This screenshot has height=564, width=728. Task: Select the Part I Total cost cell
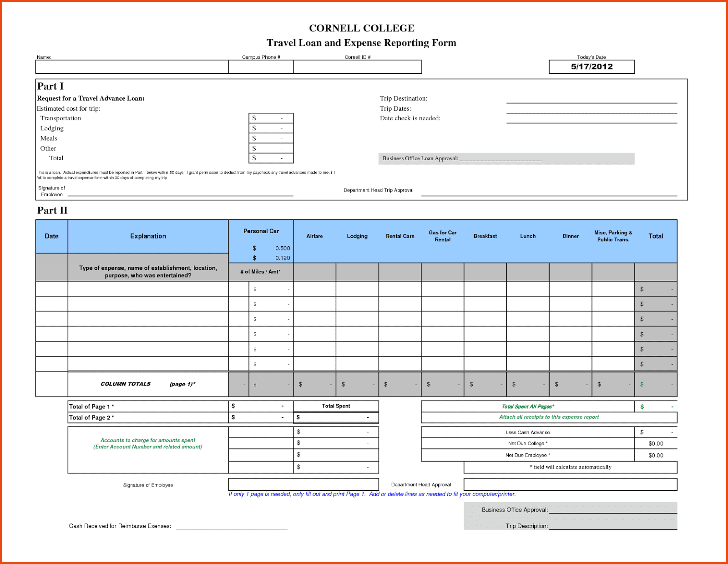(x=271, y=158)
